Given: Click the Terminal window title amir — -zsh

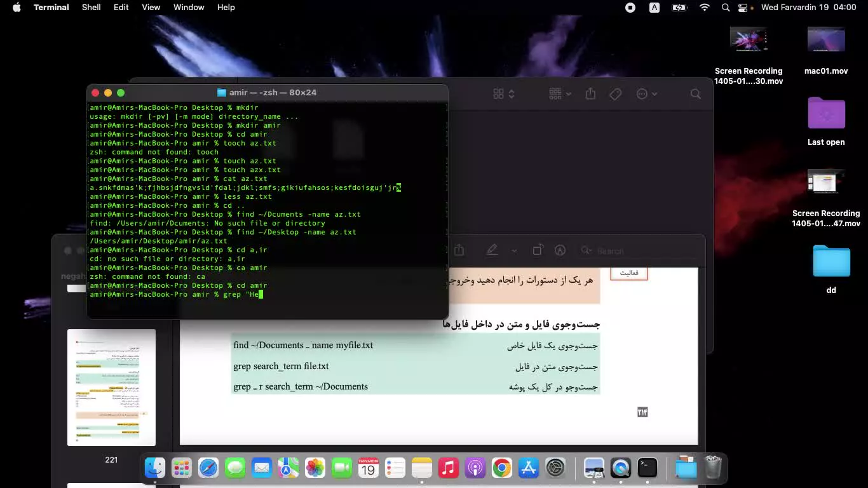Looking at the screenshot, I should [x=273, y=92].
